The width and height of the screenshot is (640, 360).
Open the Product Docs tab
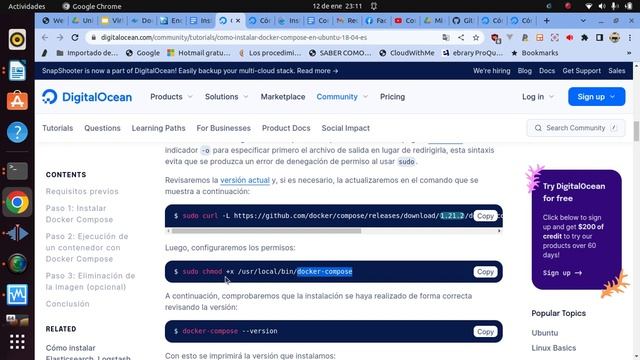pyautogui.click(x=286, y=128)
